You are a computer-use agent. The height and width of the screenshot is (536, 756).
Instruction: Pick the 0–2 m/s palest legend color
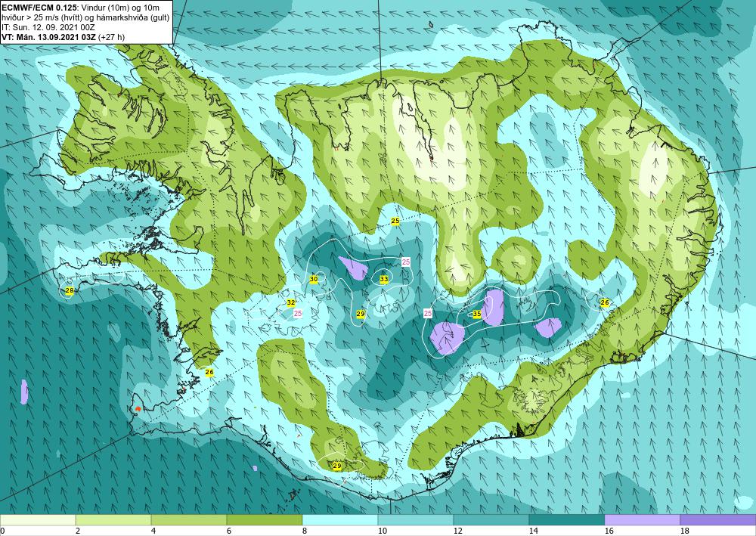click(38, 519)
